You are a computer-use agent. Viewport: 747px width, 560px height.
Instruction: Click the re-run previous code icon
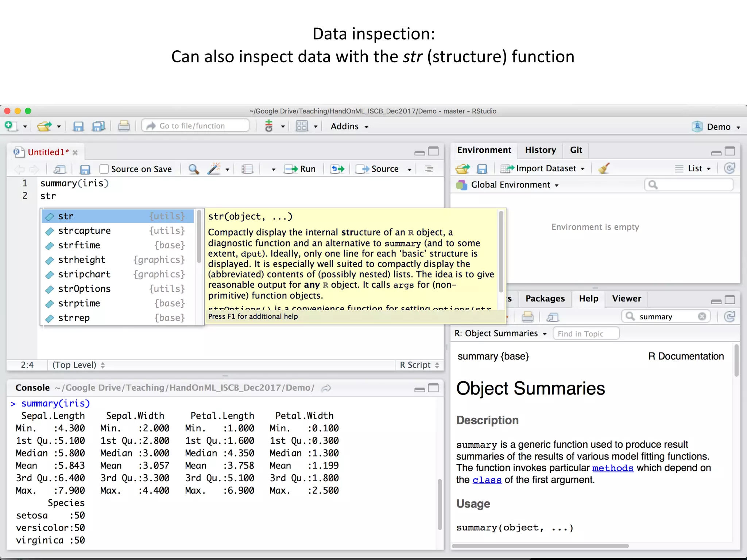(337, 169)
